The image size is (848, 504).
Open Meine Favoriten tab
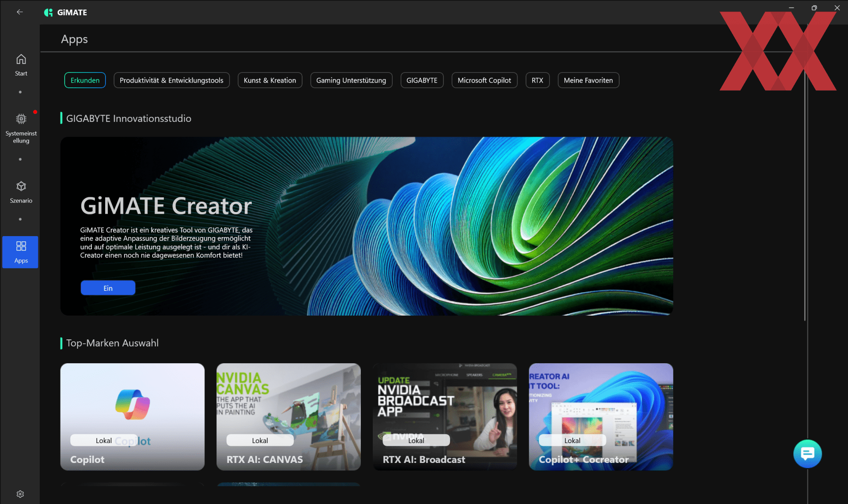[x=588, y=80]
